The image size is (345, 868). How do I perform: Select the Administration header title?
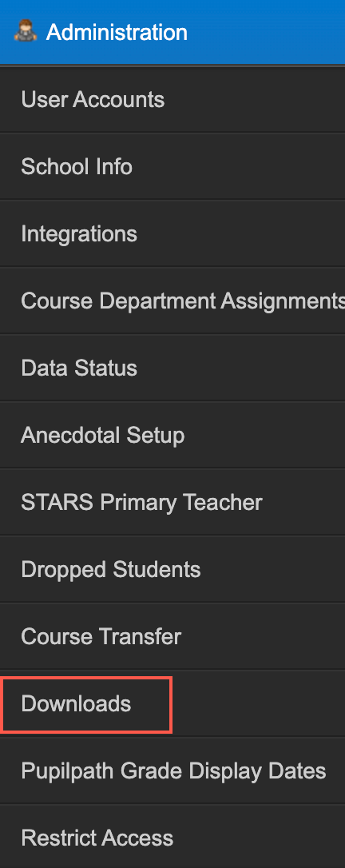coord(117,32)
